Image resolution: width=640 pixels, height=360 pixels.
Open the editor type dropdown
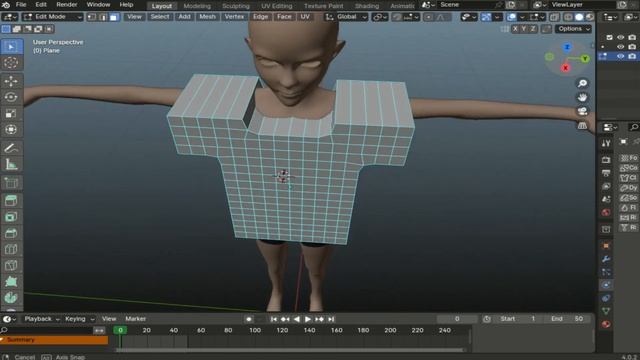pos(9,17)
